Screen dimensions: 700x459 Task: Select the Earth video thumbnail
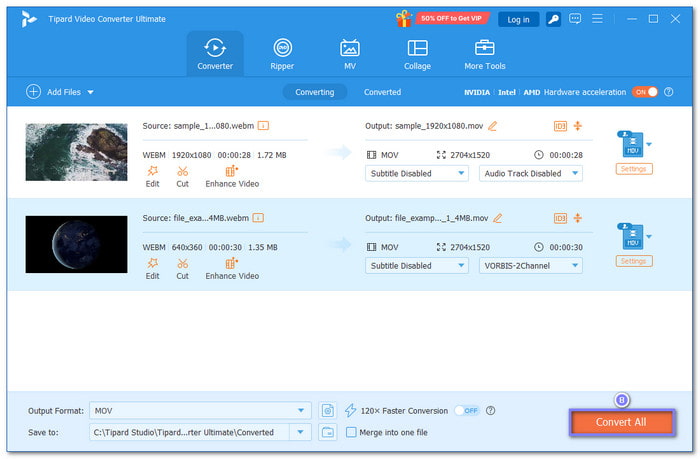point(76,244)
